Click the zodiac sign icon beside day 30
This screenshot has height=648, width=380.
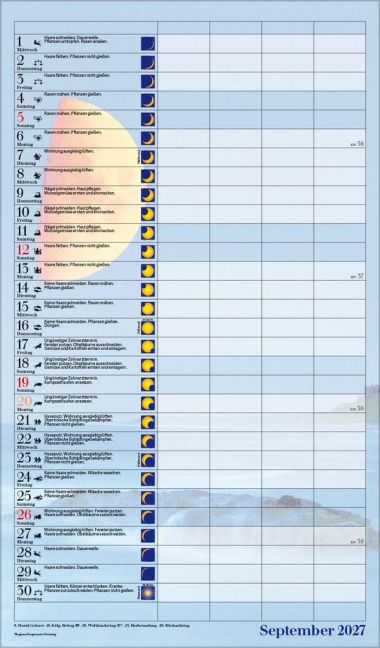coord(38,592)
